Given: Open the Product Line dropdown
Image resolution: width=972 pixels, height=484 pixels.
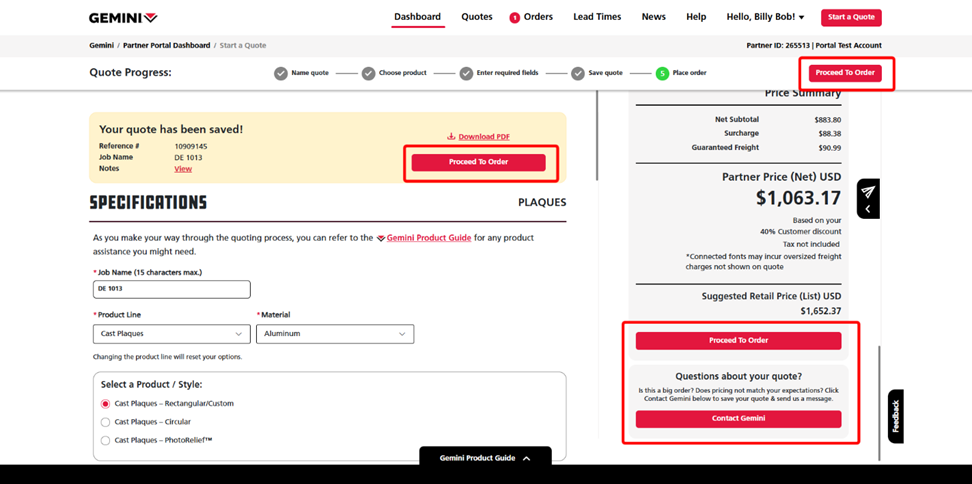Looking at the screenshot, I should [171, 334].
